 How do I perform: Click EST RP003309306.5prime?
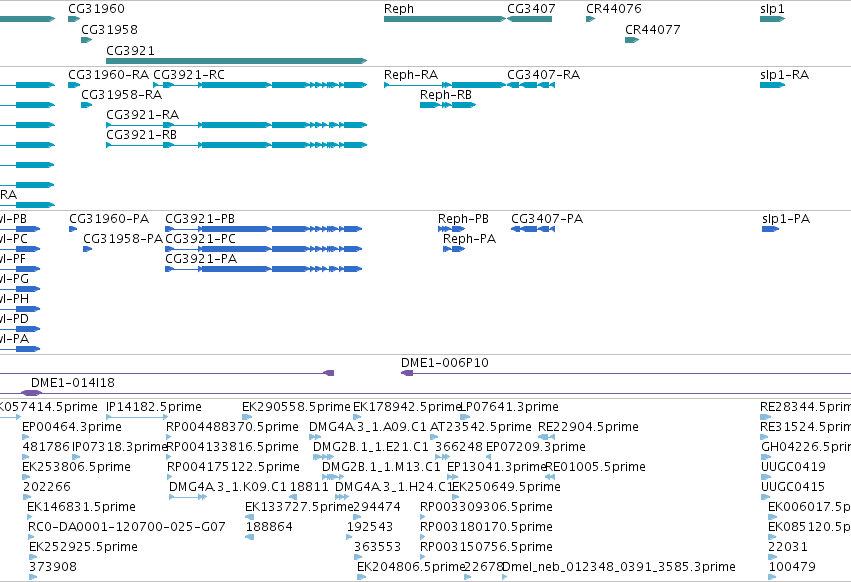tap(423, 517)
